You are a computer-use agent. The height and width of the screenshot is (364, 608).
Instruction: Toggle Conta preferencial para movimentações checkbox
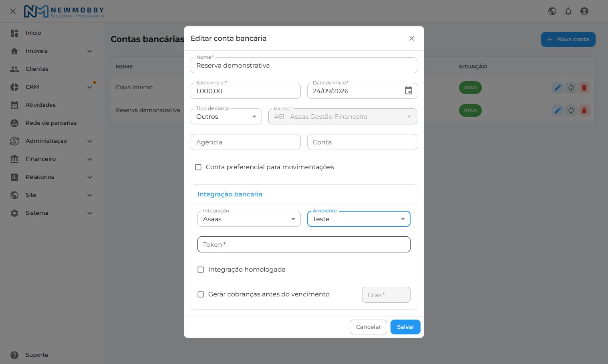pyautogui.click(x=198, y=167)
